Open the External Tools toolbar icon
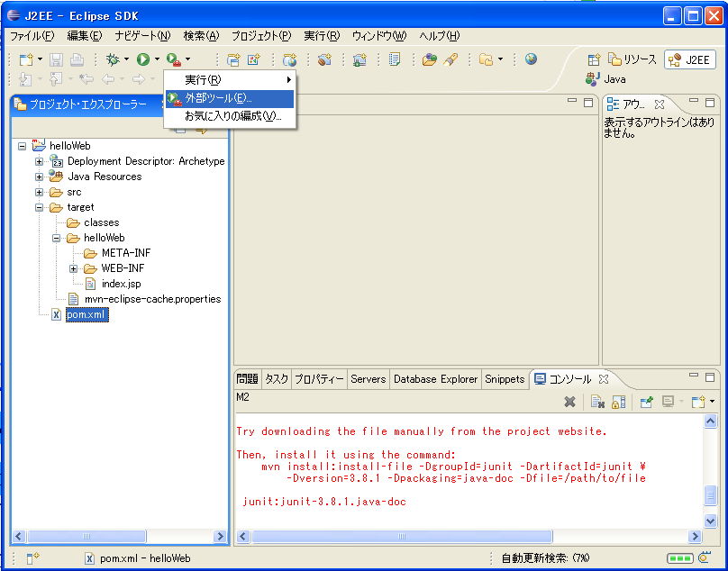 (x=172, y=59)
